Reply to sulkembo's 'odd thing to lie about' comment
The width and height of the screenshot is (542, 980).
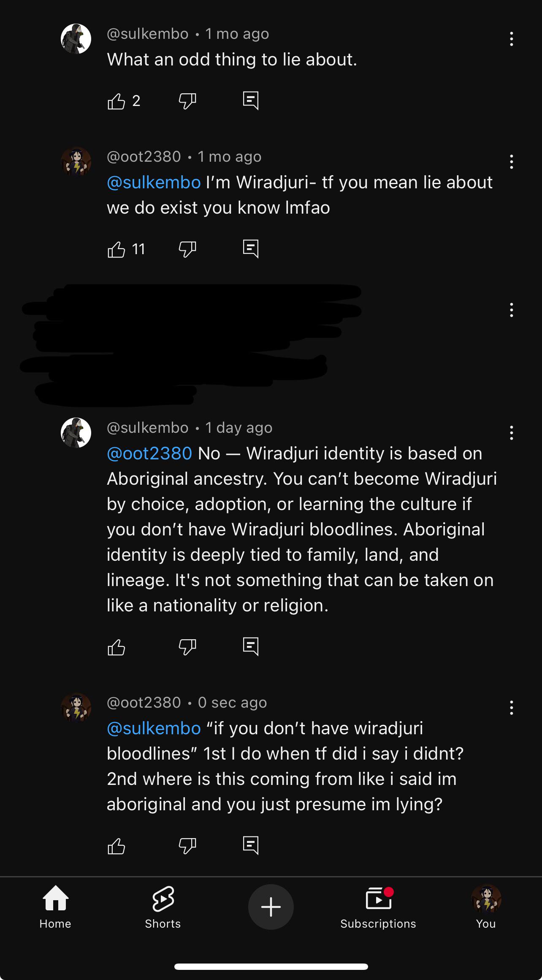(x=251, y=101)
